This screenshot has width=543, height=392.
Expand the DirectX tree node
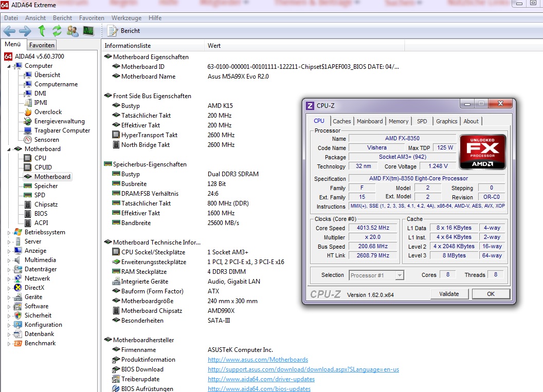9,288
